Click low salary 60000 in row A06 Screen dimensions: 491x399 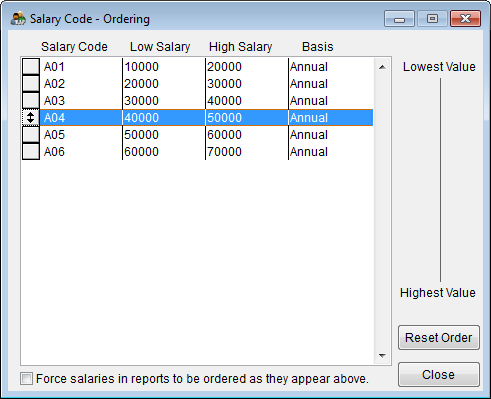click(164, 152)
